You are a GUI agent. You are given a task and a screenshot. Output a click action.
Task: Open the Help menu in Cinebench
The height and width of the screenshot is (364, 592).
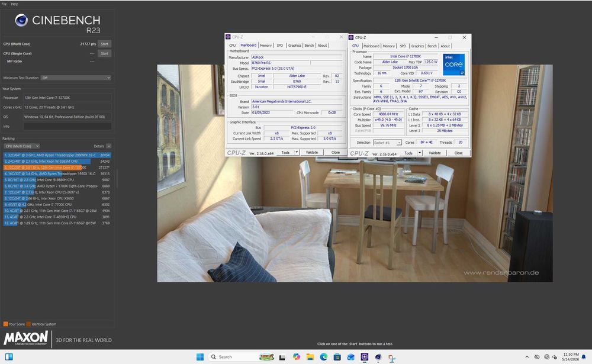[x=14, y=4]
